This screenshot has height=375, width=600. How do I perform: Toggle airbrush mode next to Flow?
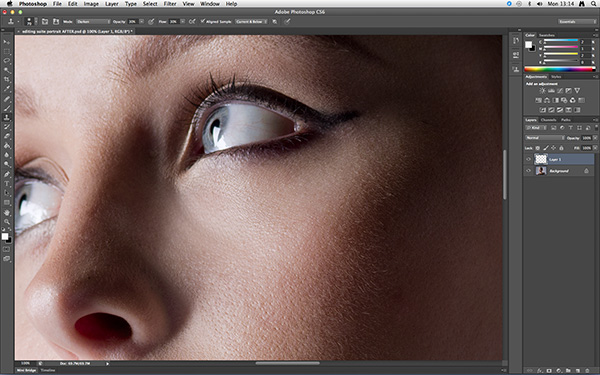pos(192,21)
